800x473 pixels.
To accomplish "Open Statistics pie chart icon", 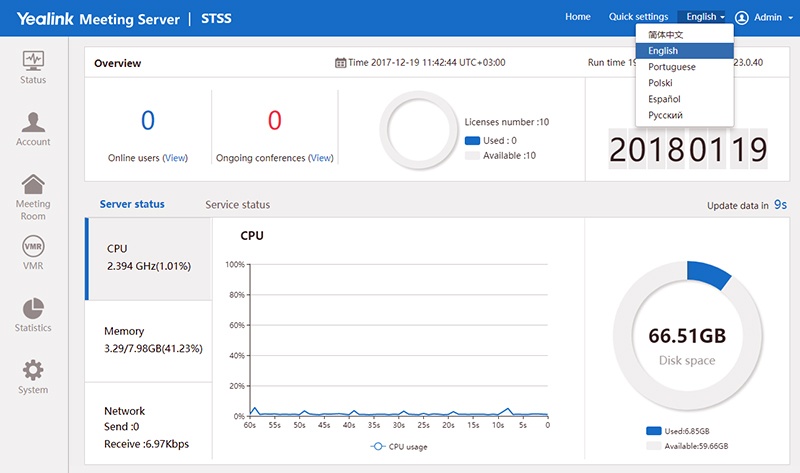I will 33,308.
